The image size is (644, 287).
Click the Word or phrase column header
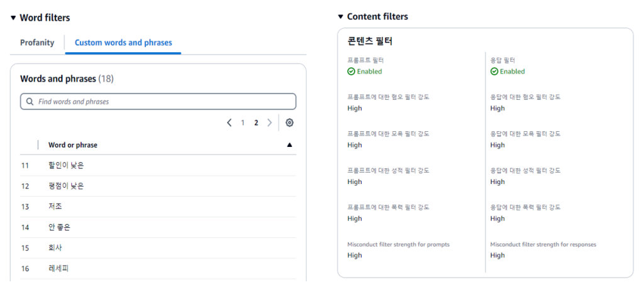point(73,145)
